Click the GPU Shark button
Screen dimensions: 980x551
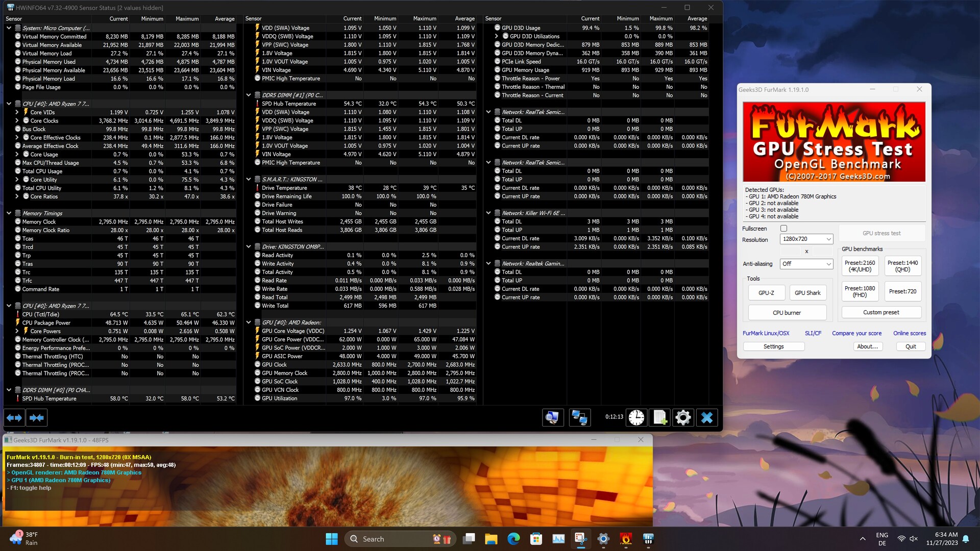[807, 293]
